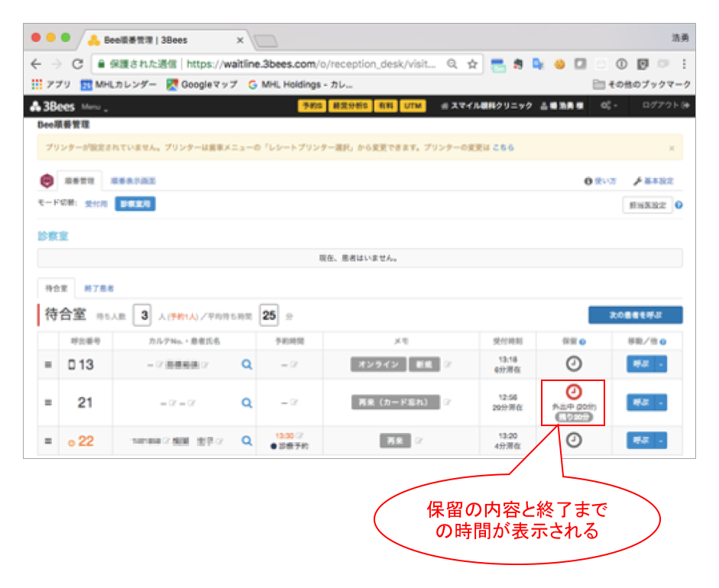Open the Chrome three-dot menu
719x588 pixels.
coord(684,64)
